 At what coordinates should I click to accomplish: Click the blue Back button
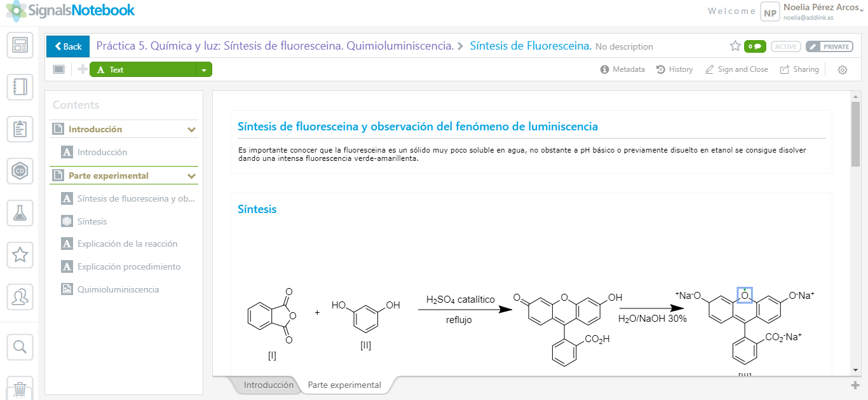[68, 46]
